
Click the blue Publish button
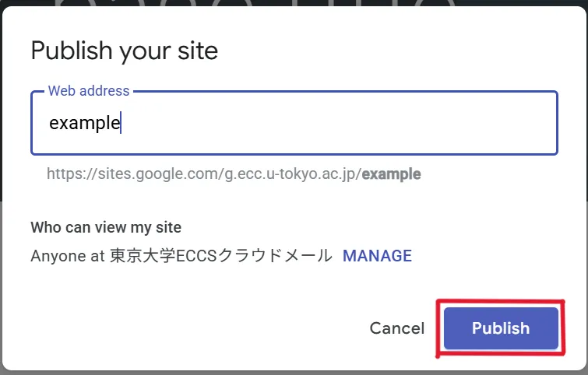coord(501,328)
